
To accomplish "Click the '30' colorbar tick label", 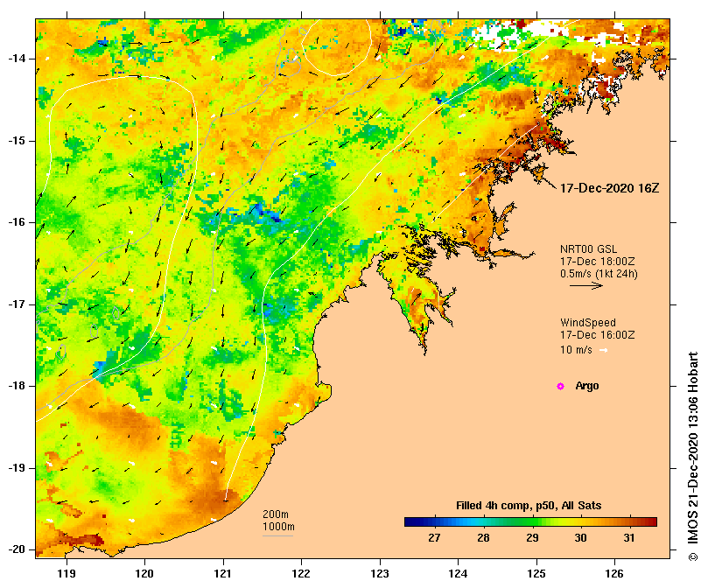I will click(x=581, y=538).
